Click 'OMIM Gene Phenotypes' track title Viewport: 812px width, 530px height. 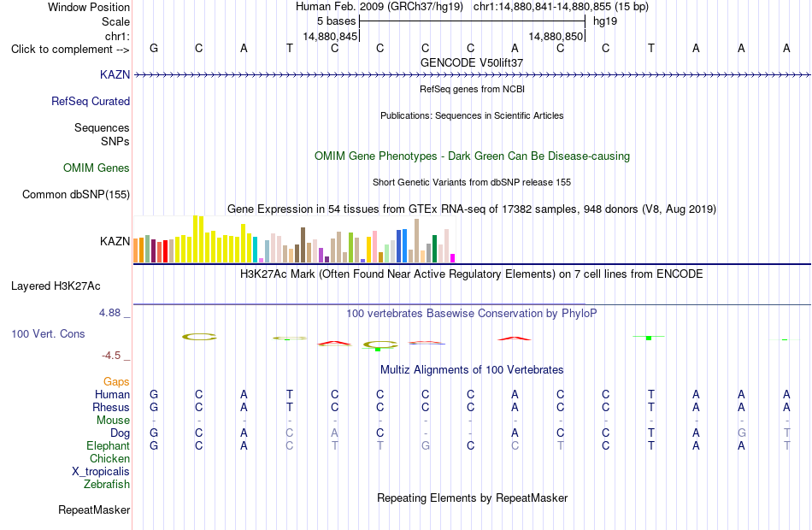pyautogui.click(x=472, y=156)
